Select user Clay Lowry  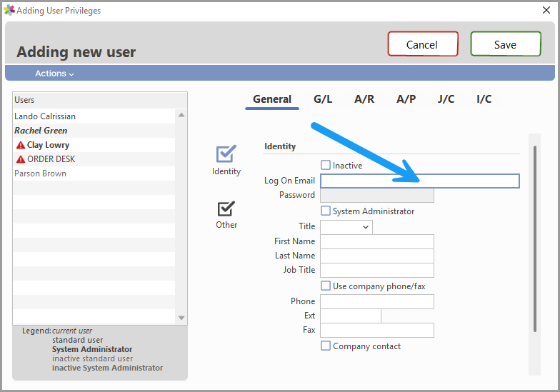pyautogui.click(x=94, y=145)
